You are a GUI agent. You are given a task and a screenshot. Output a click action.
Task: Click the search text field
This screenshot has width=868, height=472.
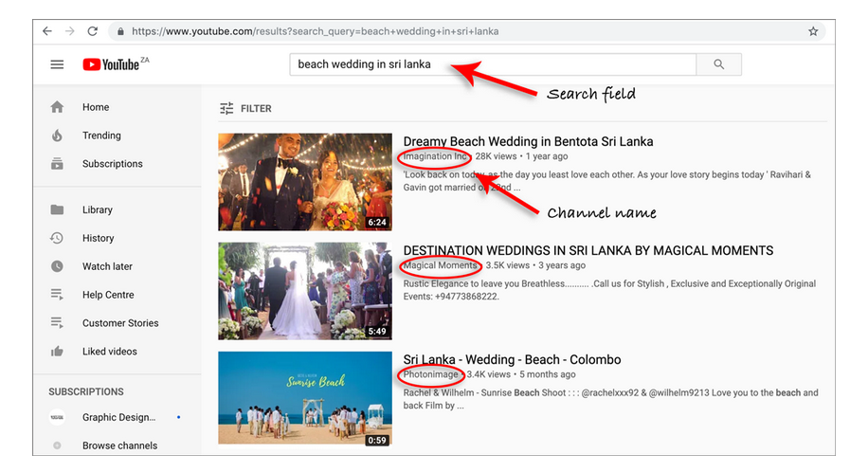click(x=493, y=64)
